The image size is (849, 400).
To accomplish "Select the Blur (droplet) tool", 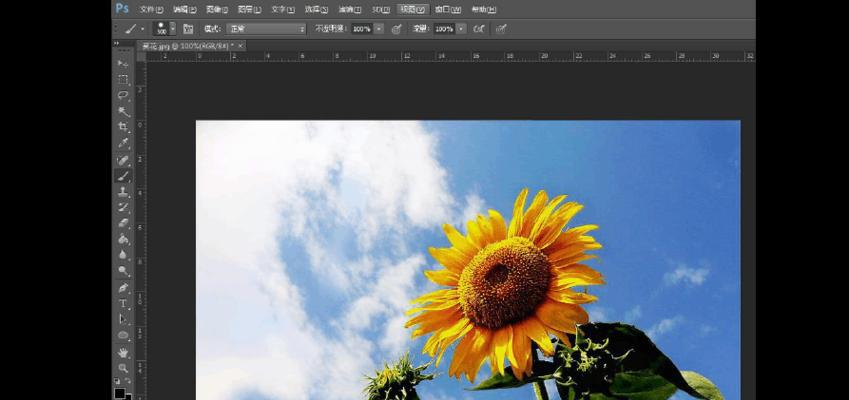I will 123,255.
